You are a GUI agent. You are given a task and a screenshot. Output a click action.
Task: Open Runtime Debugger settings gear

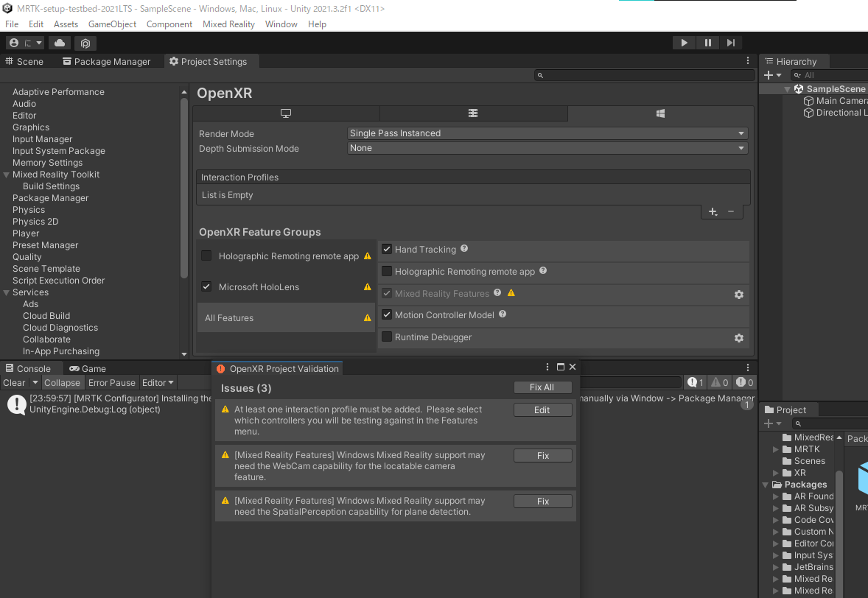[x=738, y=337]
